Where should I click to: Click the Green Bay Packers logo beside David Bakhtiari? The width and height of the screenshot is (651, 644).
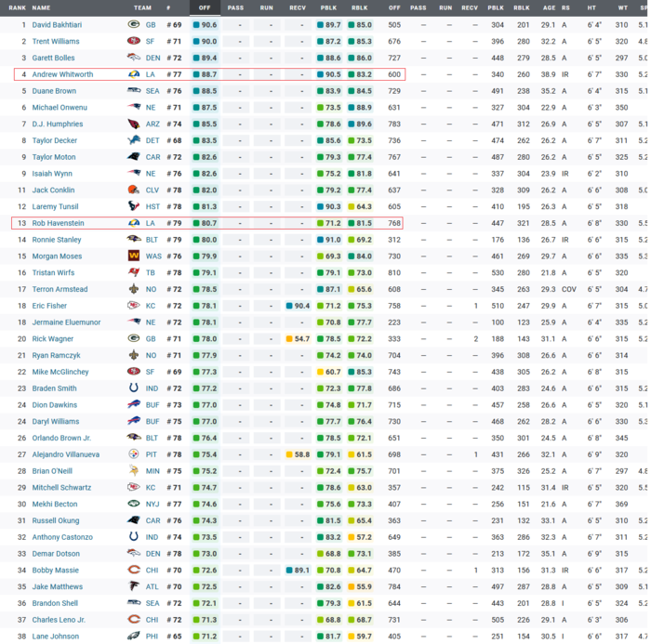[134, 25]
